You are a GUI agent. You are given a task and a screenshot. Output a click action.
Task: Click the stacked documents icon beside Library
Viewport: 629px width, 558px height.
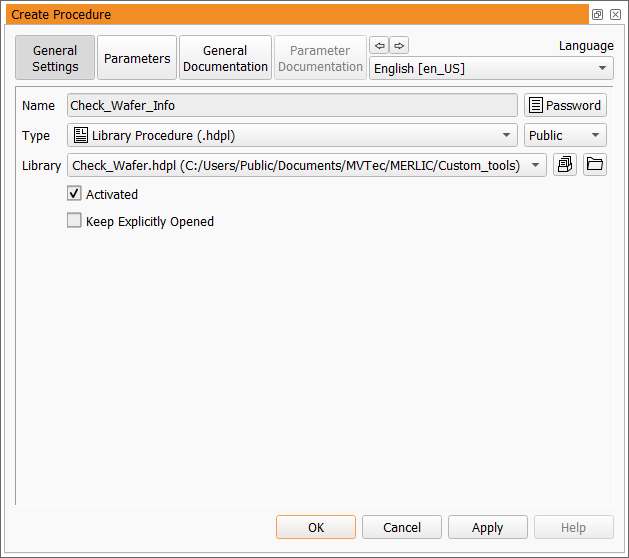click(565, 165)
